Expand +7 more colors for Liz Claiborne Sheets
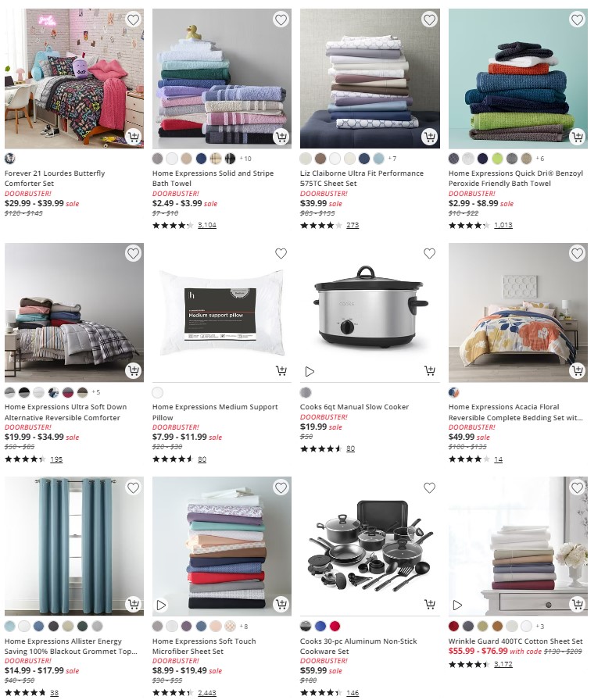605x700 pixels. coord(392,159)
